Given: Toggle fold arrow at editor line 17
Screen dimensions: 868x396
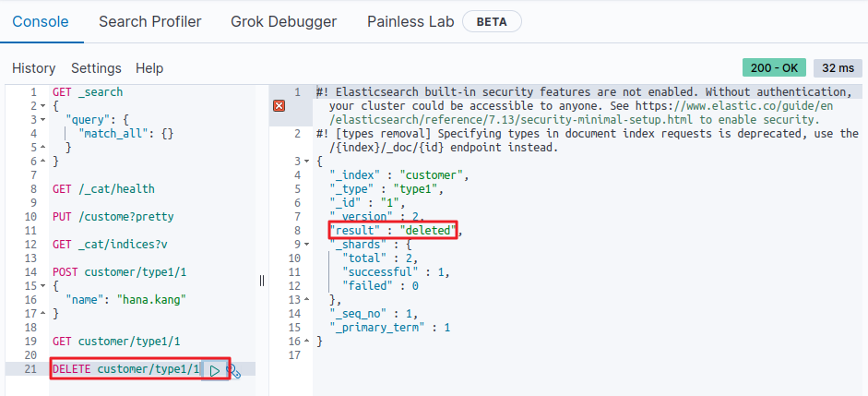Looking at the screenshot, I should pyautogui.click(x=42, y=314).
